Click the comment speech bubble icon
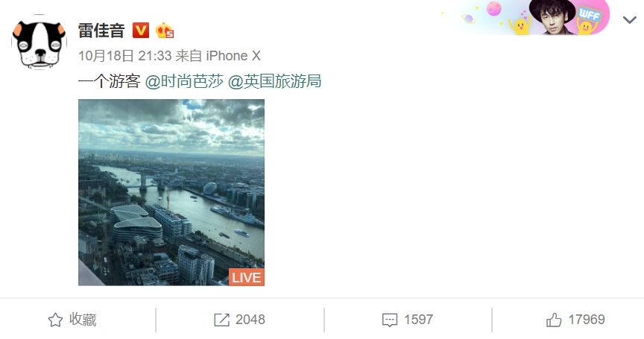Screen dimensions: 644x339 tap(389, 320)
